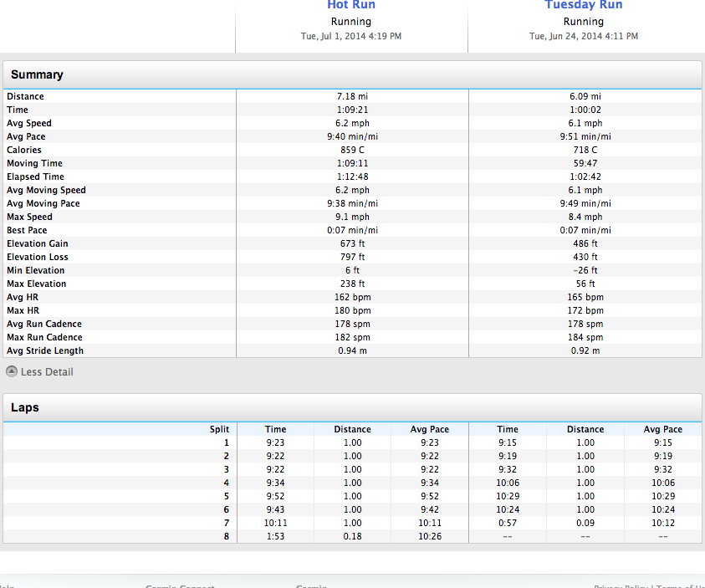
Task: Click split 2 Tuesday Run time 9:19
Action: point(507,457)
